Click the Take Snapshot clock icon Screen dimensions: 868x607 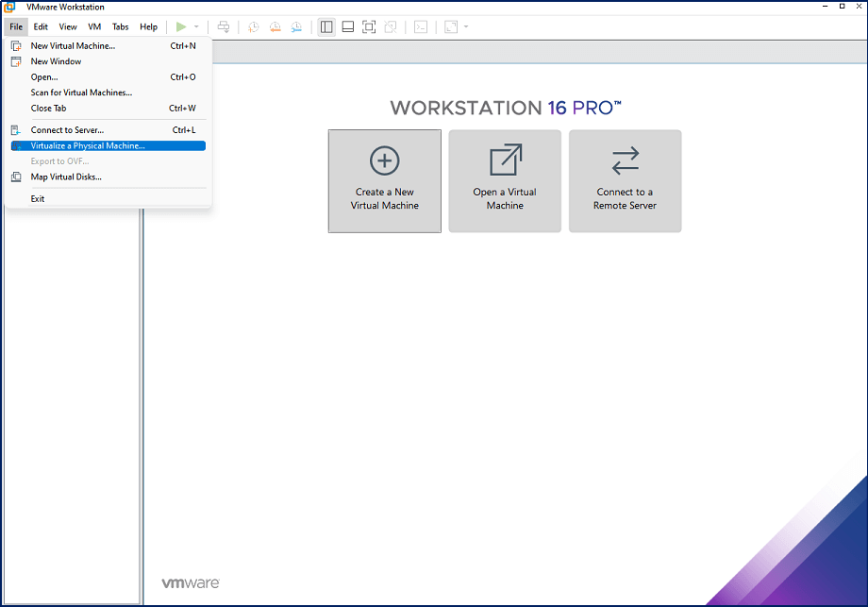pos(254,27)
